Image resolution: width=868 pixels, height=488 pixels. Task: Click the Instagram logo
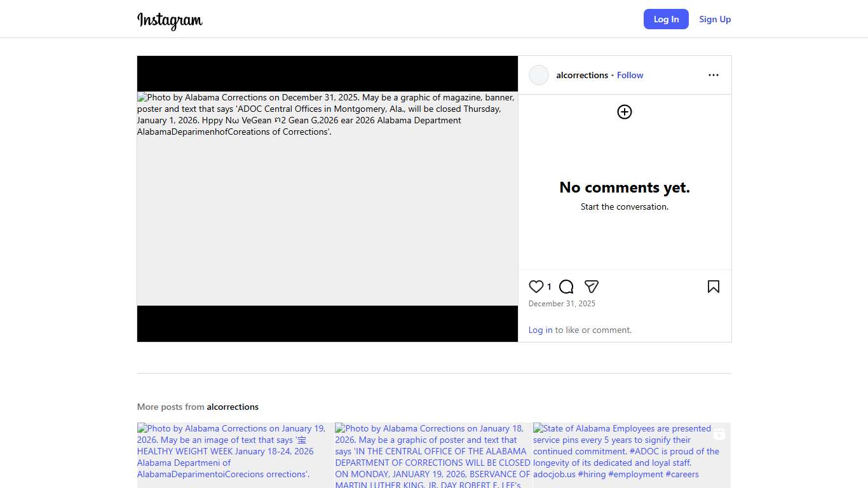(170, 20)
